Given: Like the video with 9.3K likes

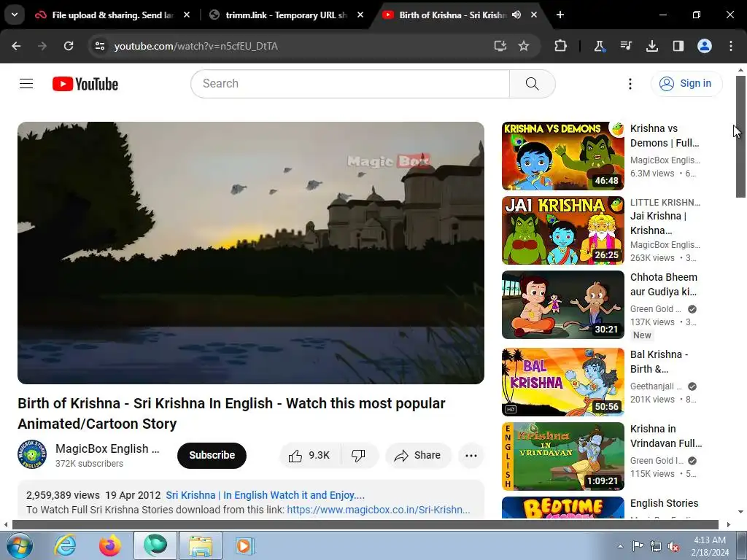Looking at the screenshot, I should 309,456.
